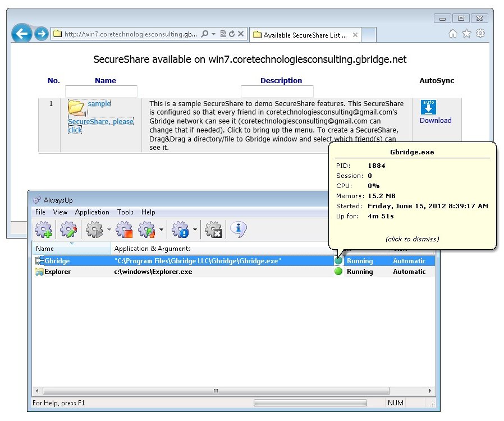Open the Tools menu in AlwaysUp
This screenshot has height=421, width=504.
(x=125, y=212)
